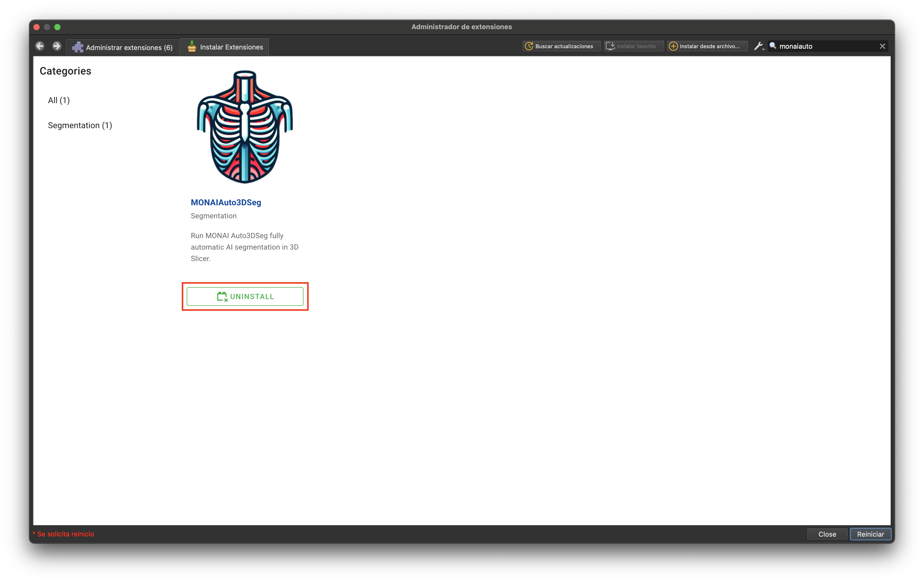Click the back navigation arrow
924x582 pixels.
40,46
